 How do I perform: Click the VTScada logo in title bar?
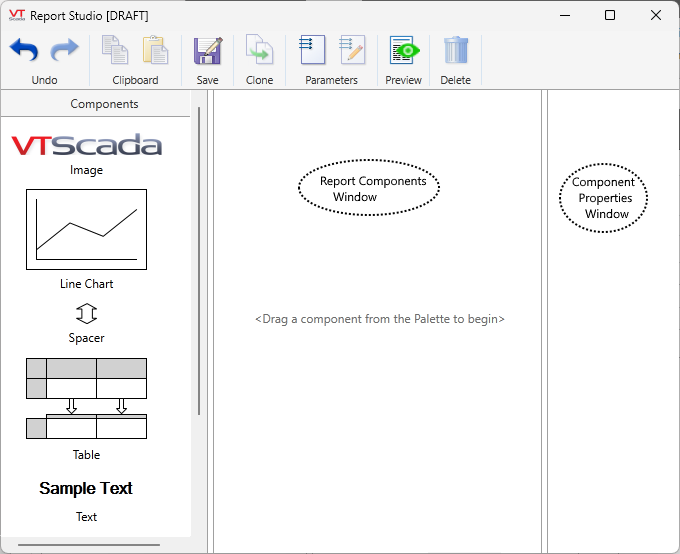(17, 15)
